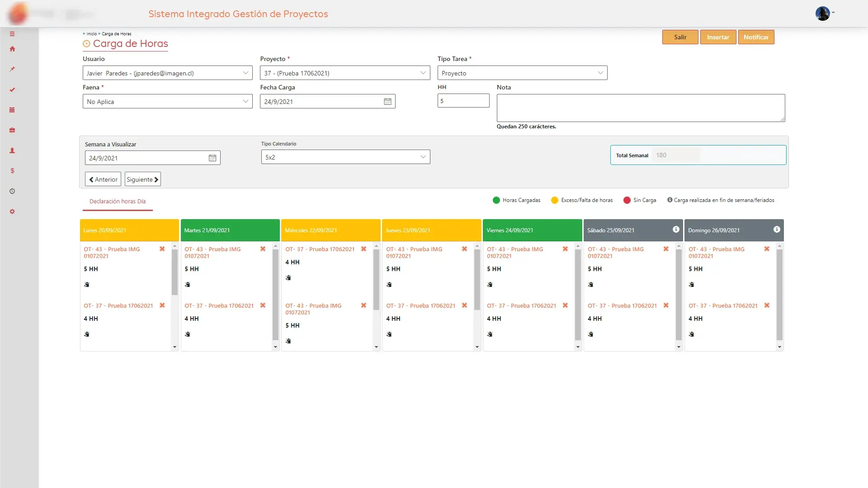868x488 pixels.
Task: Click the Exceso/Falta de horas yellow legend dot
Action: (555, 200)
